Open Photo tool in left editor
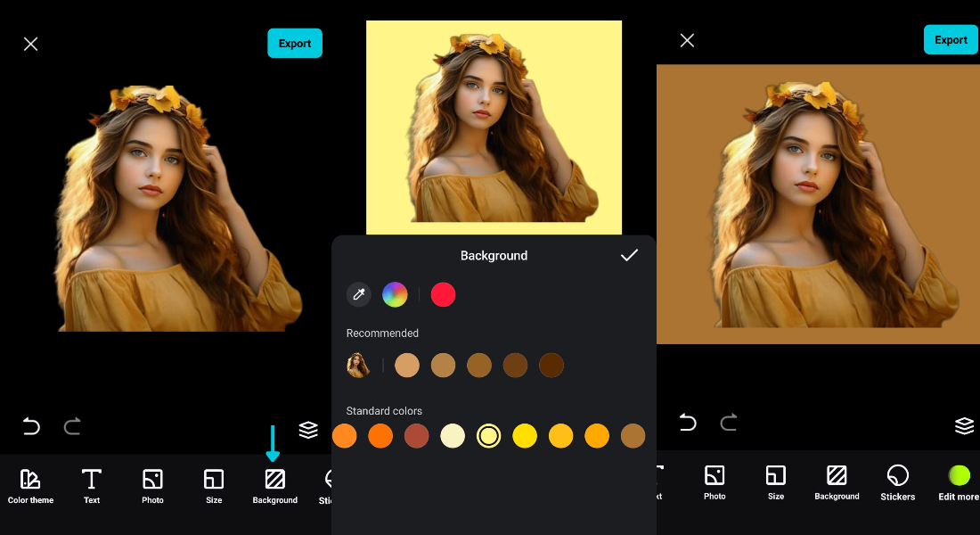980x535 pixels. [152, 486]
